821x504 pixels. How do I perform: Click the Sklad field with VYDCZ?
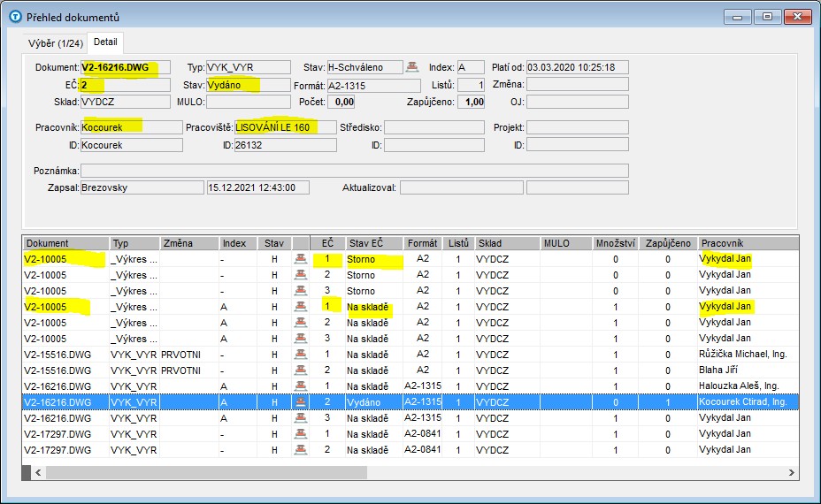click(x=126, y=102)
